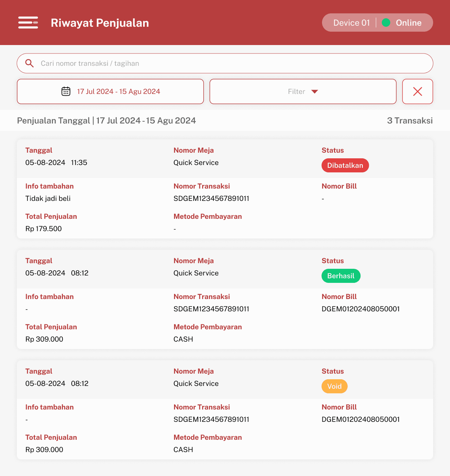This screenshot has height=476, width=450.
Task: Click the calendar icon in date range
Action: pyautogui.click(x=66, y=91)
